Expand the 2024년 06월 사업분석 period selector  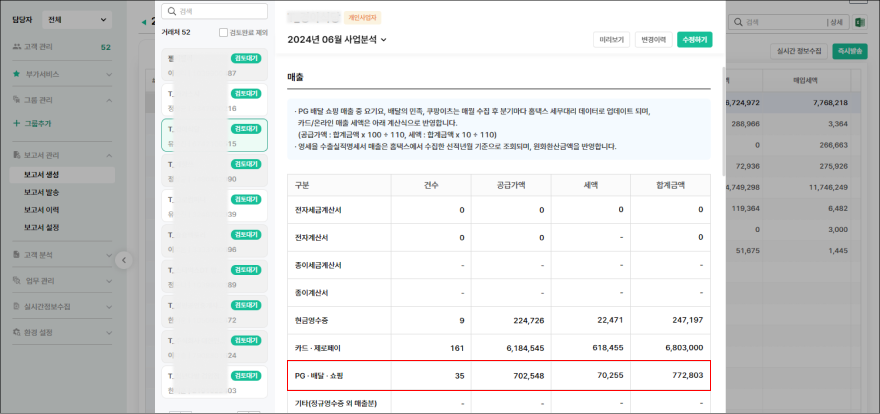pos(337,40)
